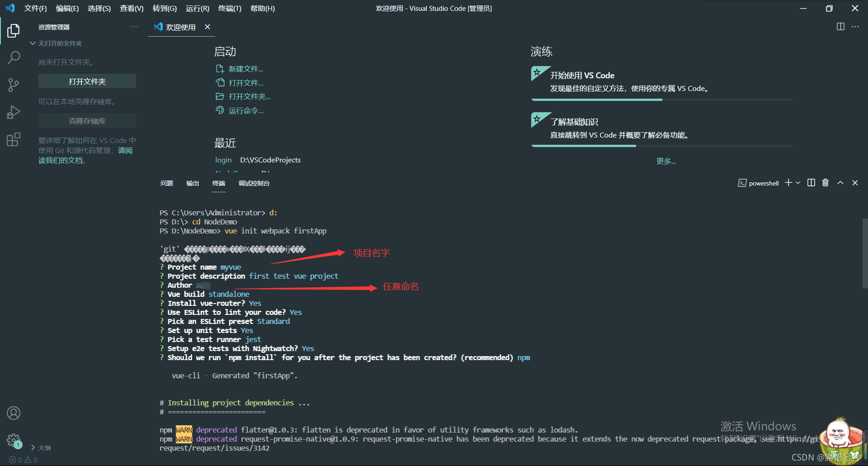
Task: Open the 选择(S) menu
Action: point(99,8)
